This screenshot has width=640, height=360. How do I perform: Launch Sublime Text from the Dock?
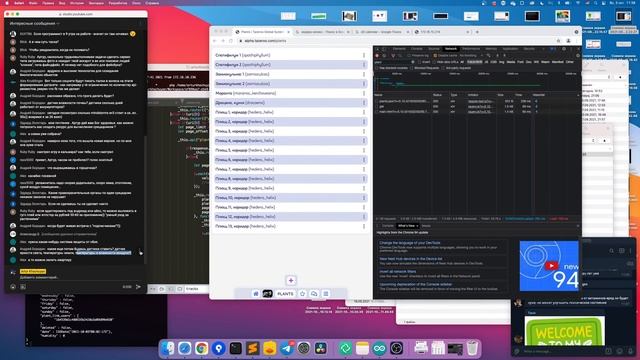[252, 348]
